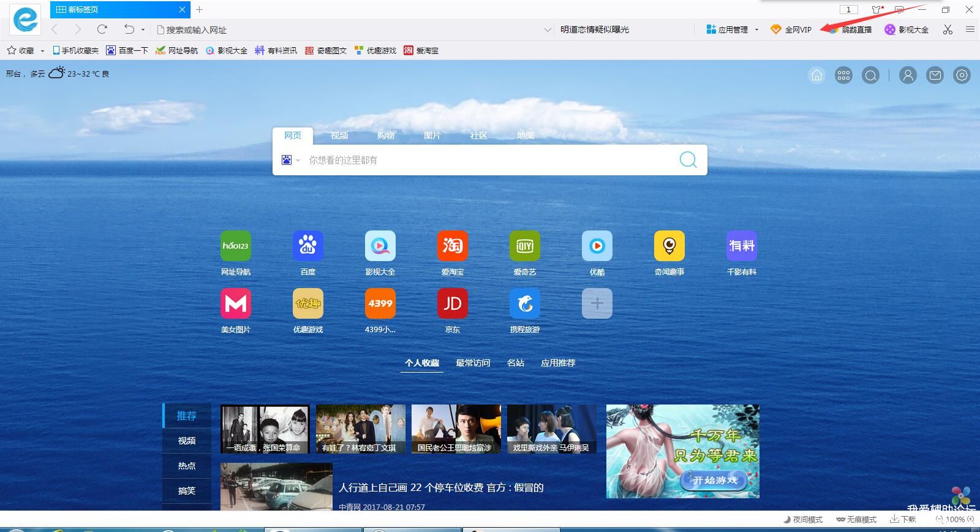Click the magnifier in the search box
The height and width of the screenshot is (532, 980).
click(688, 160)
